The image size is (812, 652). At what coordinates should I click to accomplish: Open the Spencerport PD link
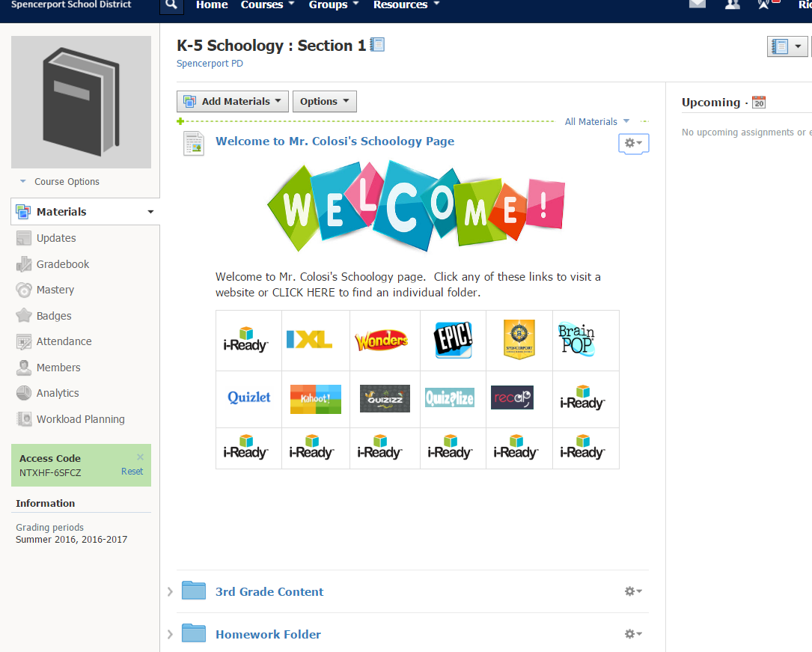[210, 63]
